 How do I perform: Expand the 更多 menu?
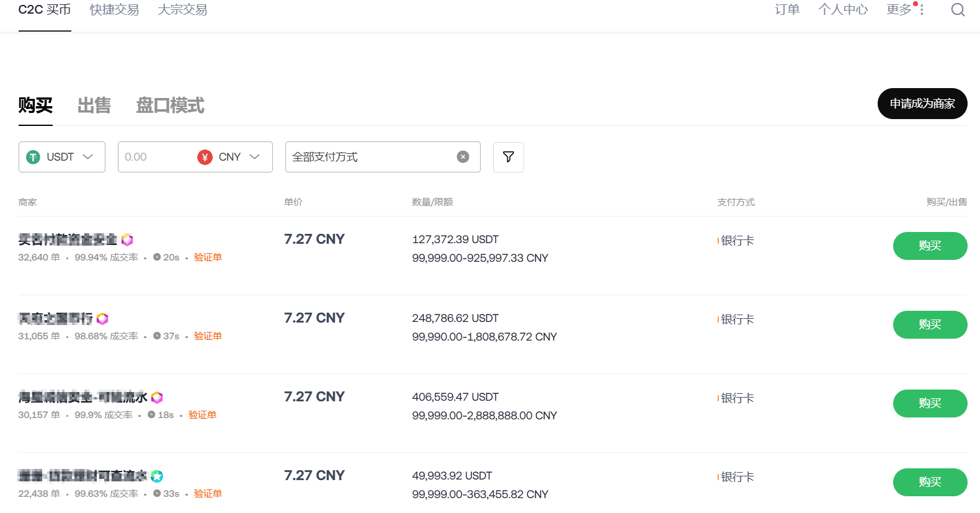point(904,10)
